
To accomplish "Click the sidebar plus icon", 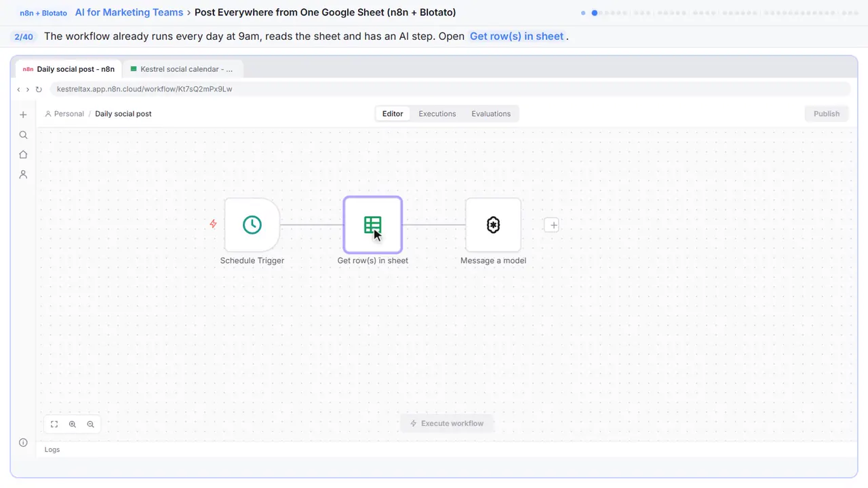I will (x=23, y=115).
